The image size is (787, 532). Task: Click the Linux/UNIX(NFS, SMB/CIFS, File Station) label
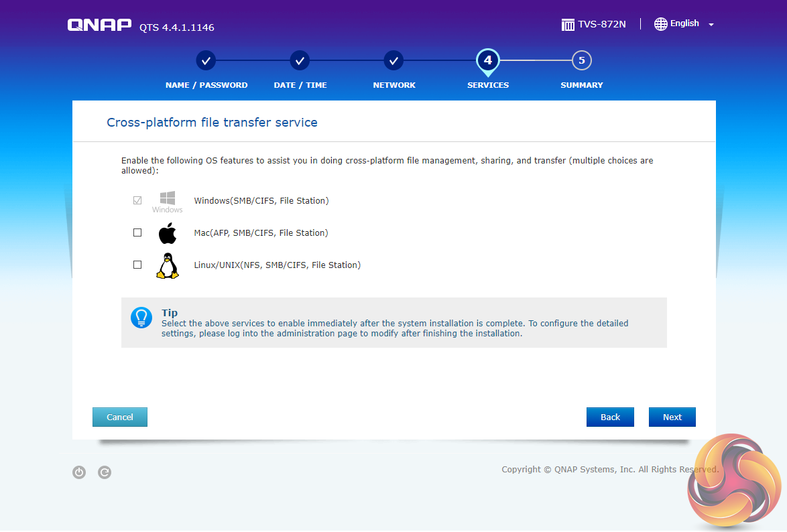click(277, 265)
